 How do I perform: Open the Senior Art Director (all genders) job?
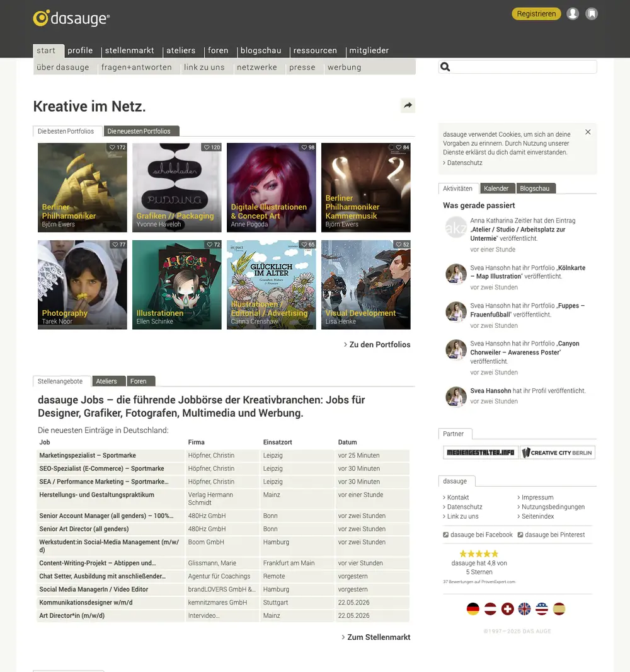(x=84, y=529)
